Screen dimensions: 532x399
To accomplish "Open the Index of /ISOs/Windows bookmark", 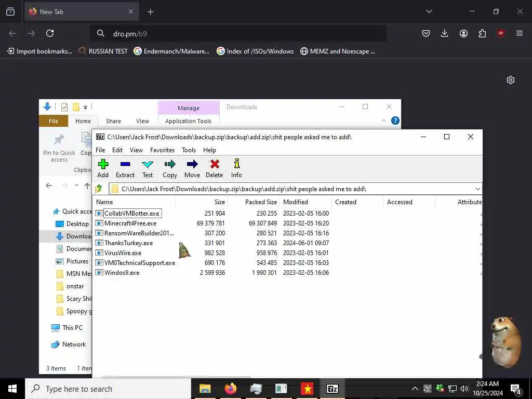I will click(255, 51).
